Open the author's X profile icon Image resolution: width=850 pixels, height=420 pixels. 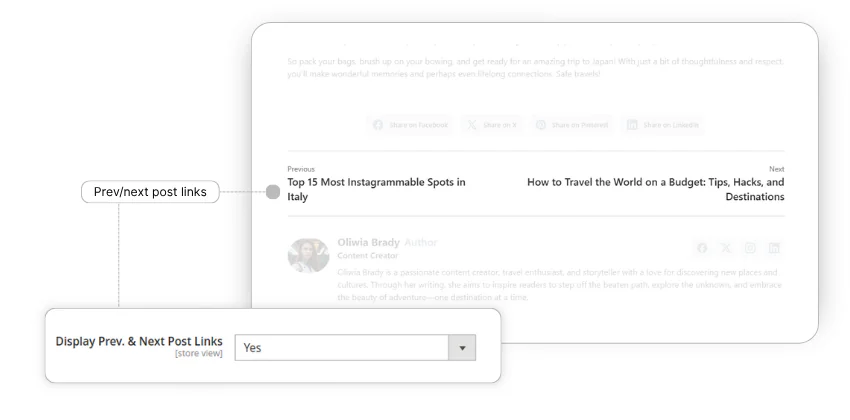[726, 248]
